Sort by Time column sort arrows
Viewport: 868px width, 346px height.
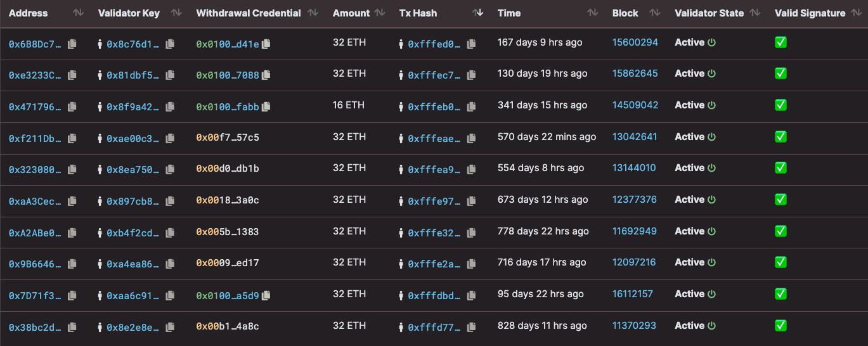click(x=593, y=13)
